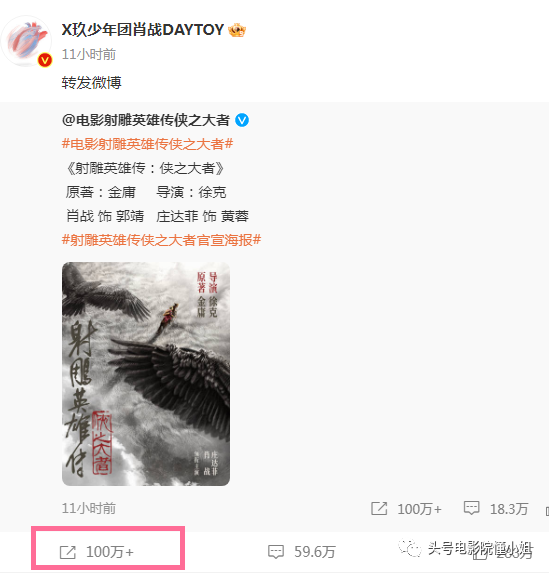Click the like icon under the watermark

(x=480, y=554)
